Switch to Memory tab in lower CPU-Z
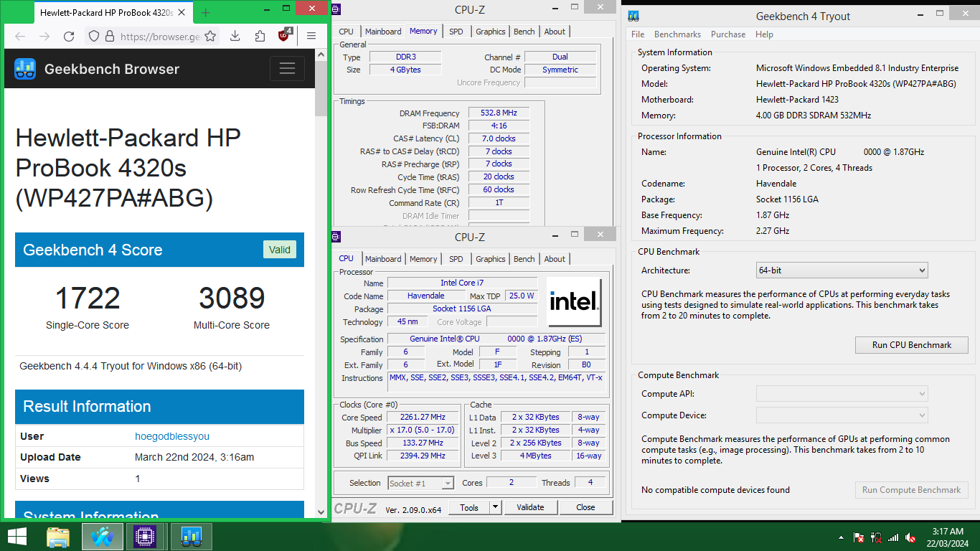This screenshot has width=980, height=551. pos(423,259)
